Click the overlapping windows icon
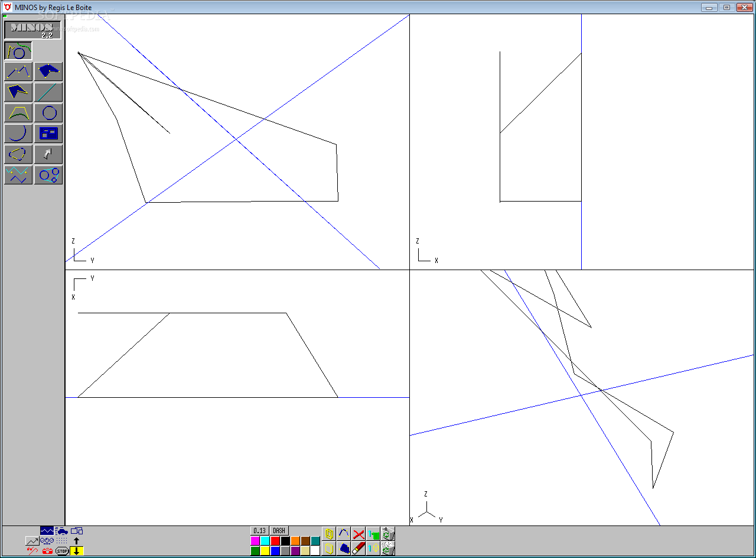756x558 pixels. click(x=77, y=531)
